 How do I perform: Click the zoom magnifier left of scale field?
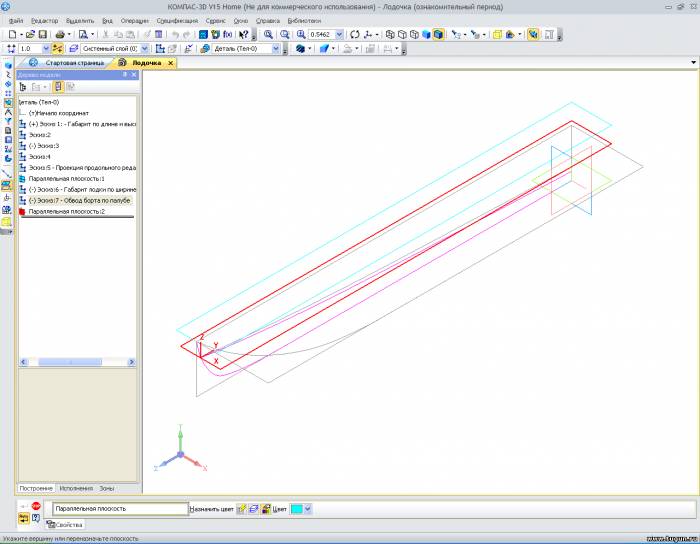[x=301, y=34]
